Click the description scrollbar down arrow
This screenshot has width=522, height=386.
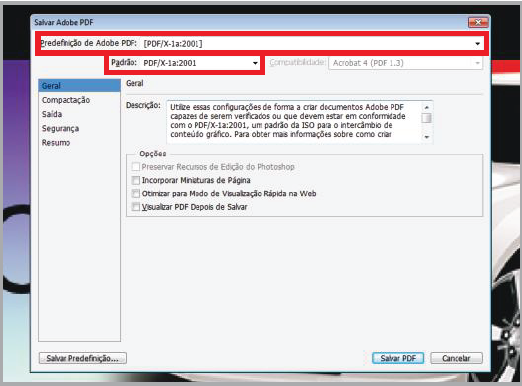pyautogui.click(x=426, y=137)
